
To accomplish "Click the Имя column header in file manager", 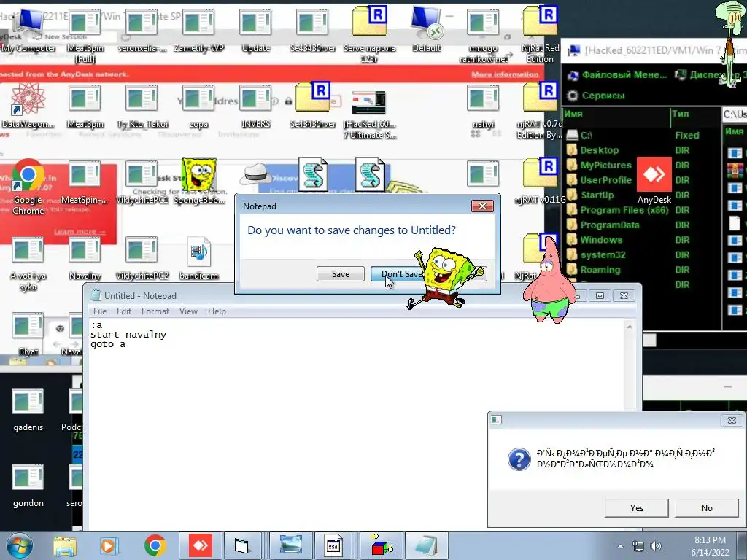I will pyautogui.click(x=616, y=114).
